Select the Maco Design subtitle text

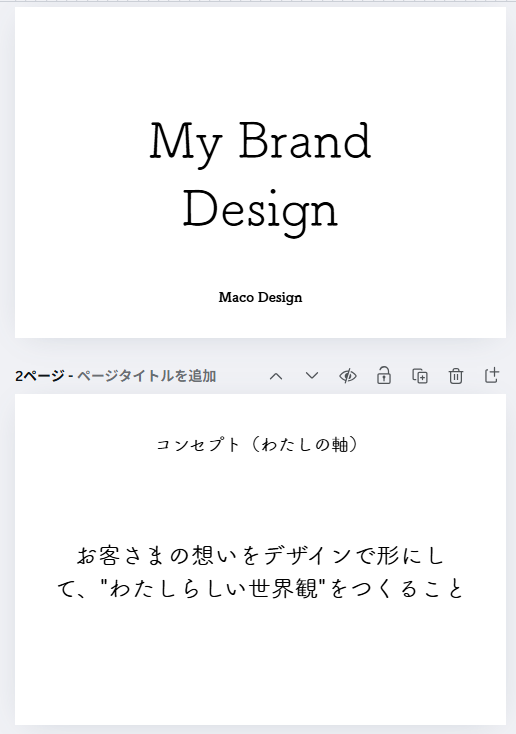[x=260, y=298]
